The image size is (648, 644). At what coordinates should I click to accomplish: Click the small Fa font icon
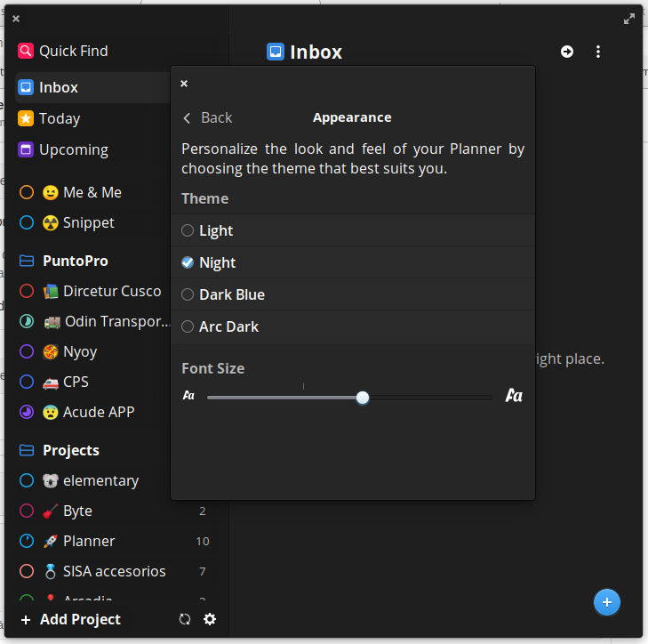pyautogui.click(x=188, y=396)
